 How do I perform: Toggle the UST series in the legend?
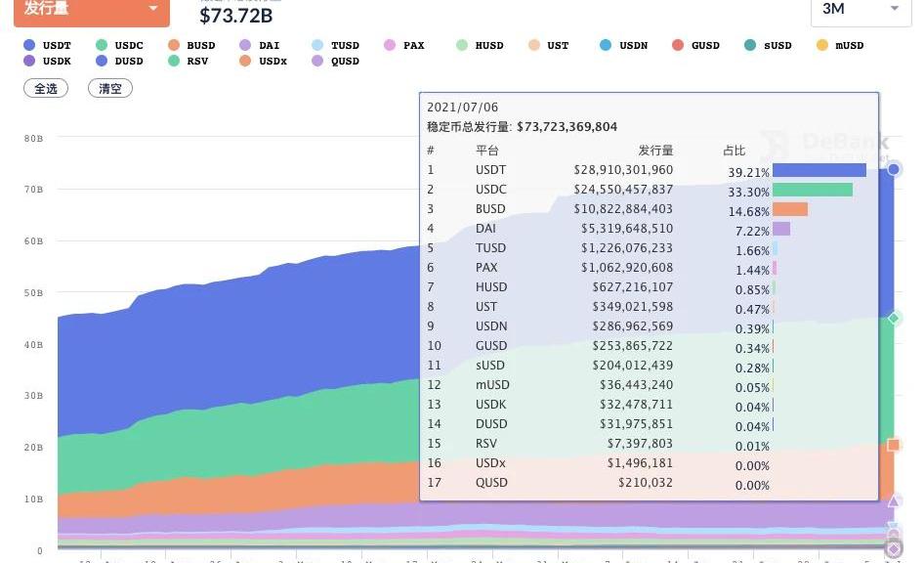[x=549, y=45]
